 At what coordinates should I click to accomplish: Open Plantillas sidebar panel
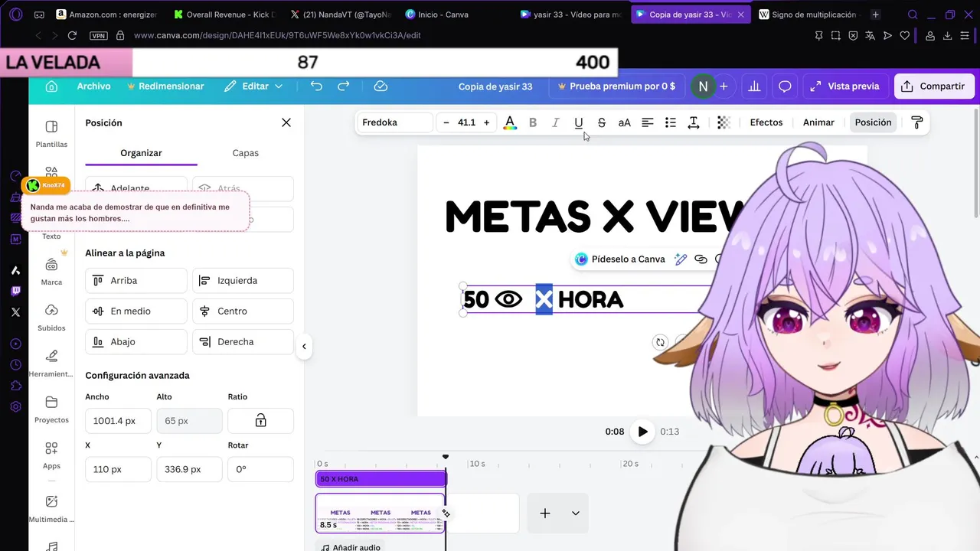coord(51,133)
